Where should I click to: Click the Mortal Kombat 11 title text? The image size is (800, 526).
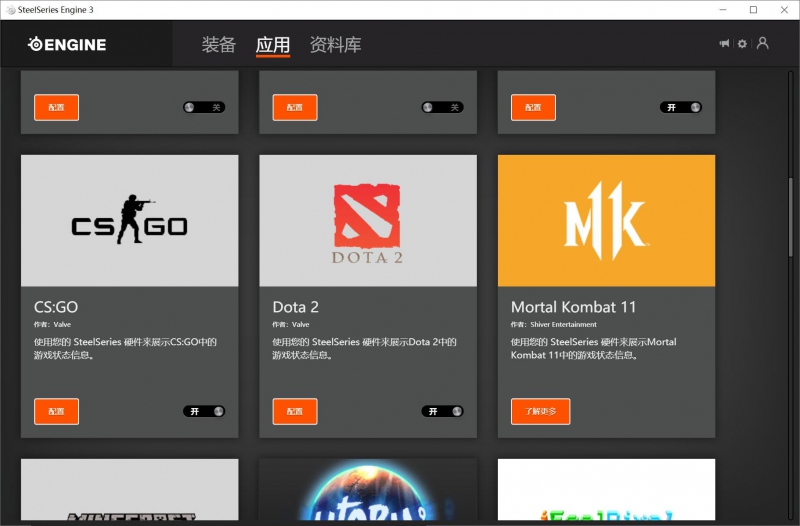(573, 307)
